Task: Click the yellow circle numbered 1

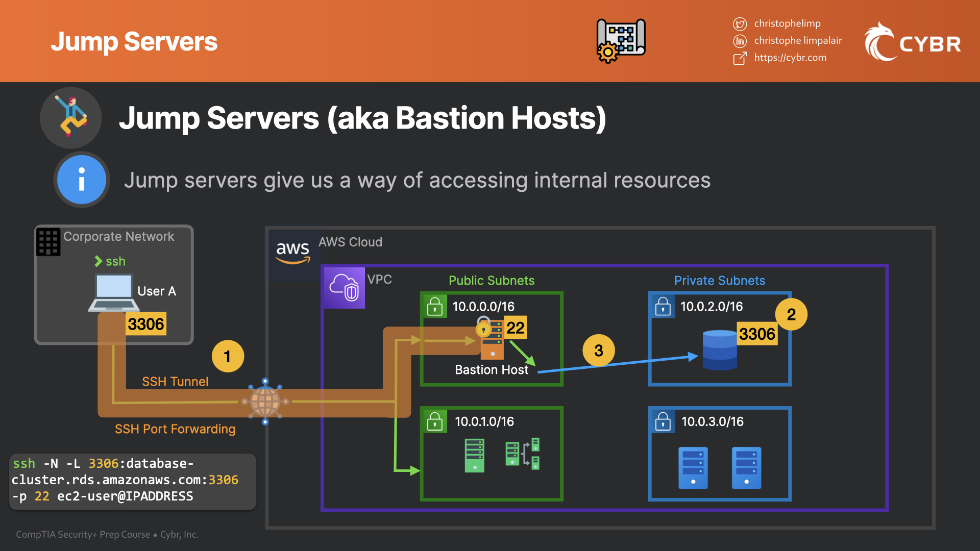Action: [x=228, y=356]
